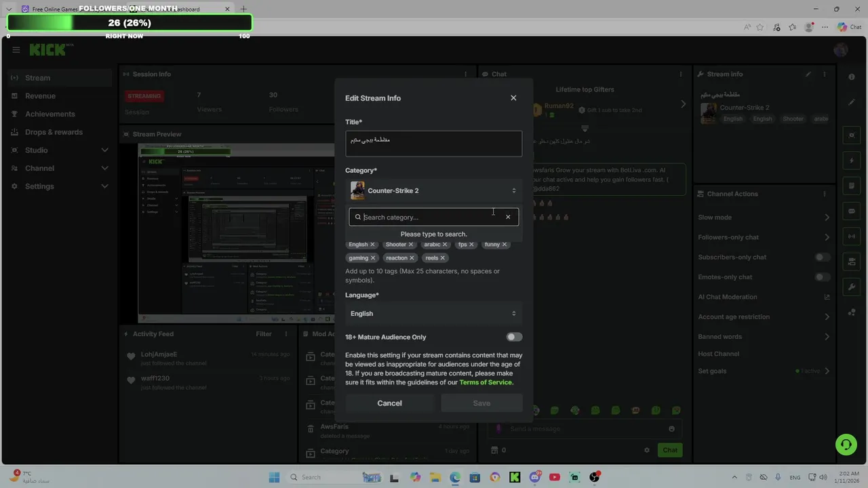The height and width of the screenshot is (488, 868).
Task: Open Account age restriction settings
Action: coord(764,317)
